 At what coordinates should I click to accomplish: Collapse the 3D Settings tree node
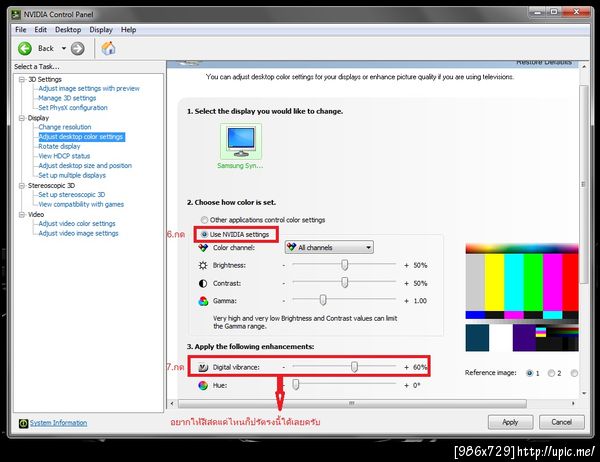pyautogui.click(x=22, y=79)
